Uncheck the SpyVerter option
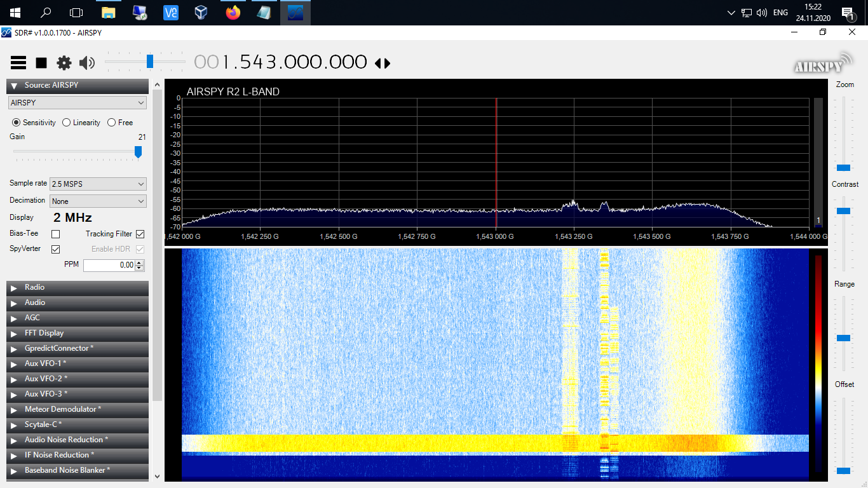 click(56, 249)
